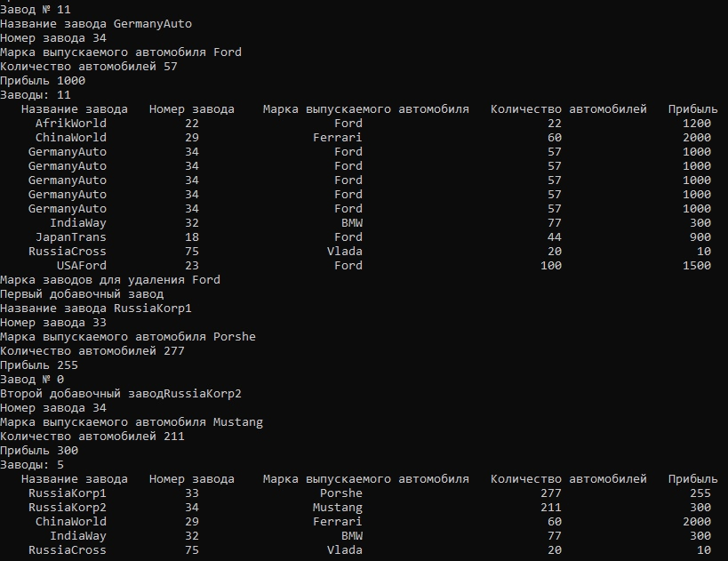
Task: Click the line "Второй добавочный заводRussiaKorp2"
Action: point(121,394)
